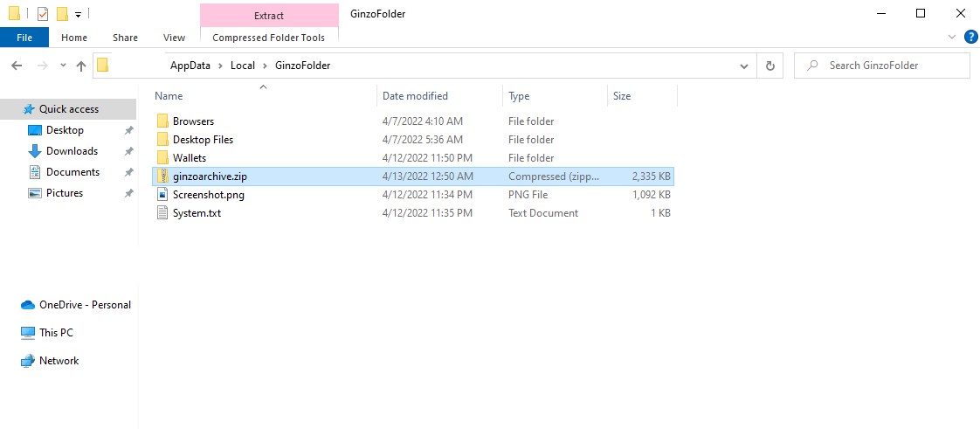Go up one level with Up arrow
Viewport: 980px width, 429px height.
pyautogui.click(x=81, y=66)
